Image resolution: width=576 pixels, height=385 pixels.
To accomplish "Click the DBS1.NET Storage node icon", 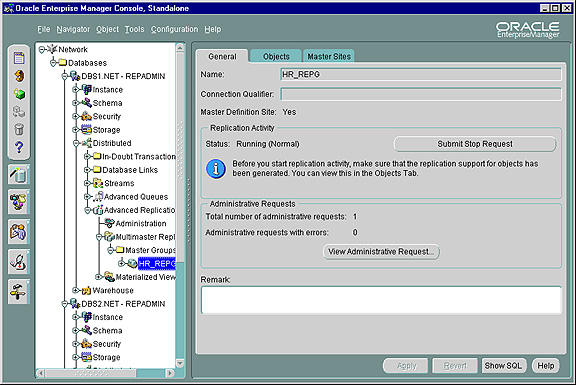I will pyautogui.click(x=87, y=130).
